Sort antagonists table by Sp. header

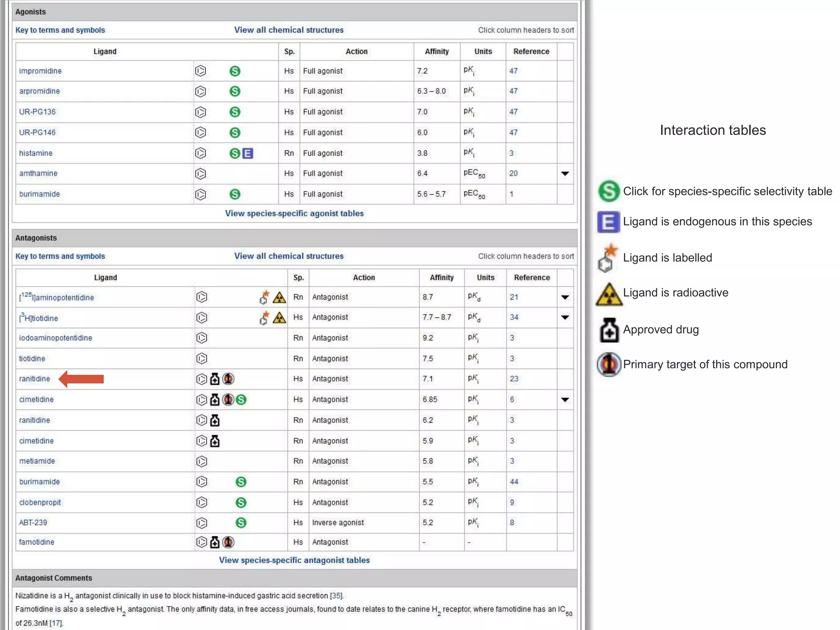click(x=299, y=278)
